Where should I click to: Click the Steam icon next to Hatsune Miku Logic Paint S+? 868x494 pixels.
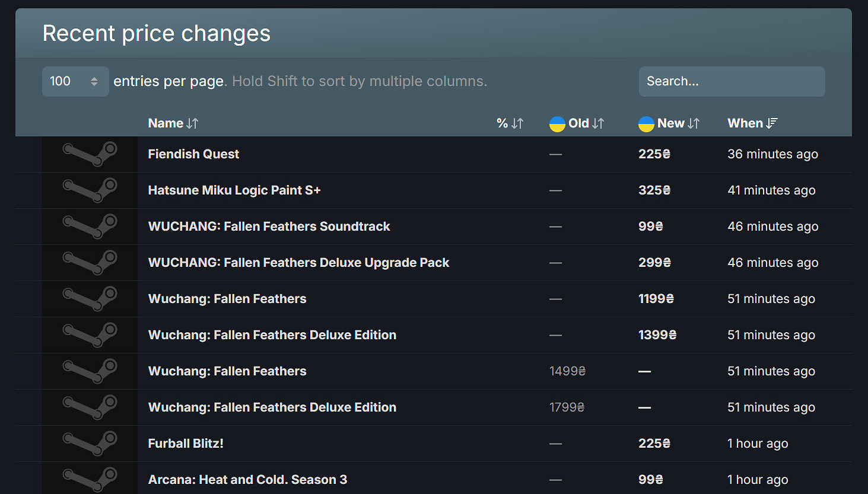point(90,190)
